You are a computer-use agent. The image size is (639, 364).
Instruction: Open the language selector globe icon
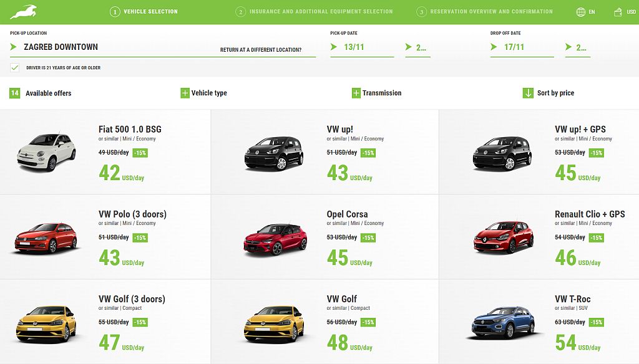point(582,11)
